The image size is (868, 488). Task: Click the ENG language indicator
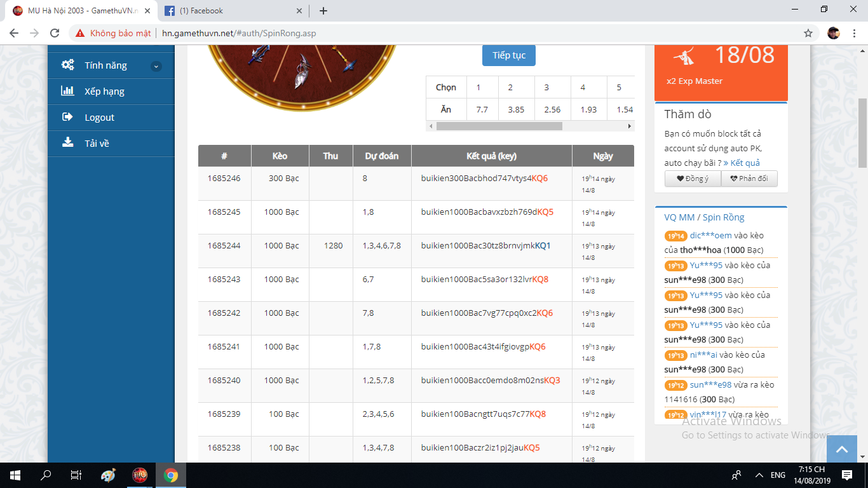coord(778,475)
